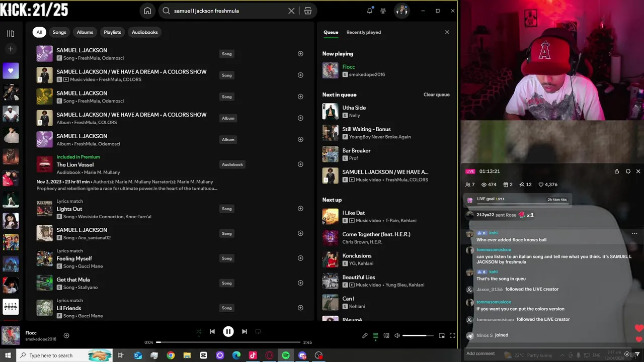644x362 pixels.
Task: Add Get that Mula to Liked Songs
Action: point(300,283)
